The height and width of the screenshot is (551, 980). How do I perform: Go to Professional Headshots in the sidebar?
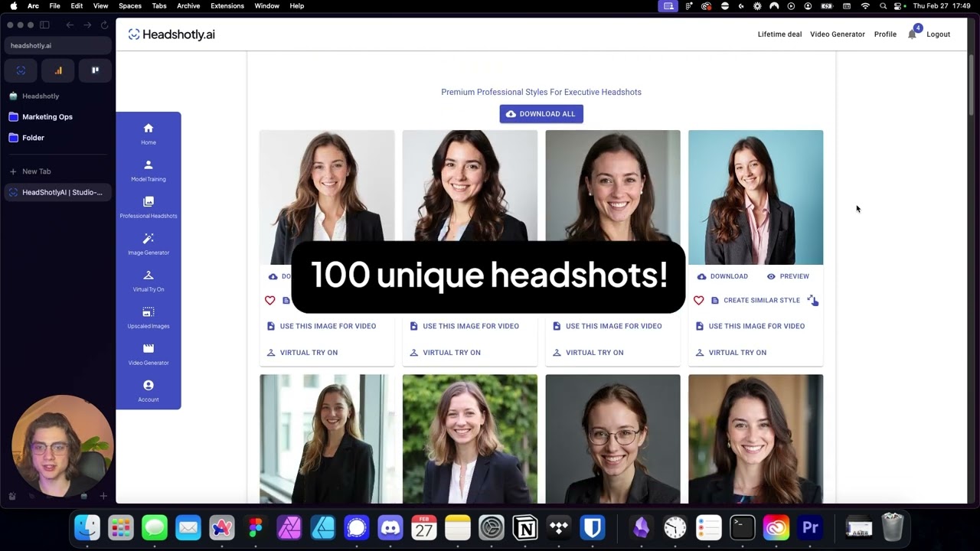tap(149, 207)
